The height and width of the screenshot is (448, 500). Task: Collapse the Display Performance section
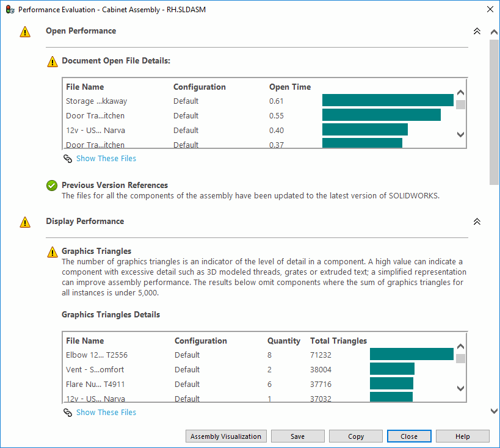click(x=477, y=222)
